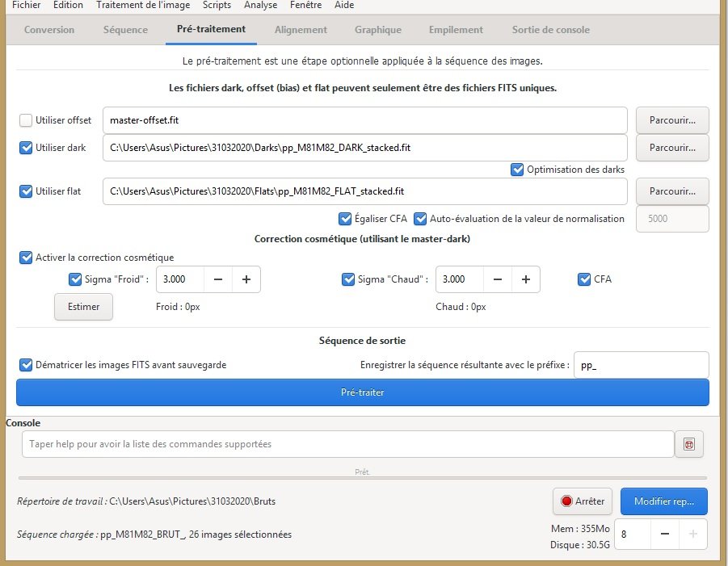Click the thread count field showing 8
The image size is (728, 566).
point(633,535)
